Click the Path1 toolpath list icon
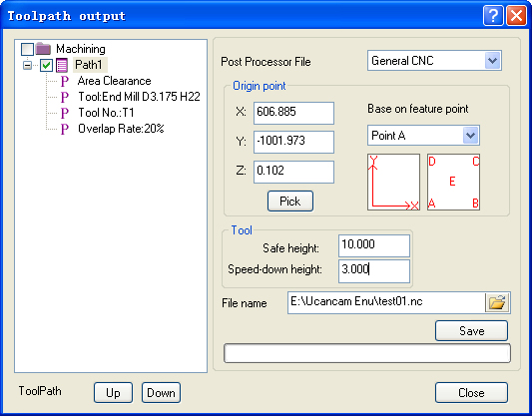This screenshot has height=416, width=532. (62, 65)
